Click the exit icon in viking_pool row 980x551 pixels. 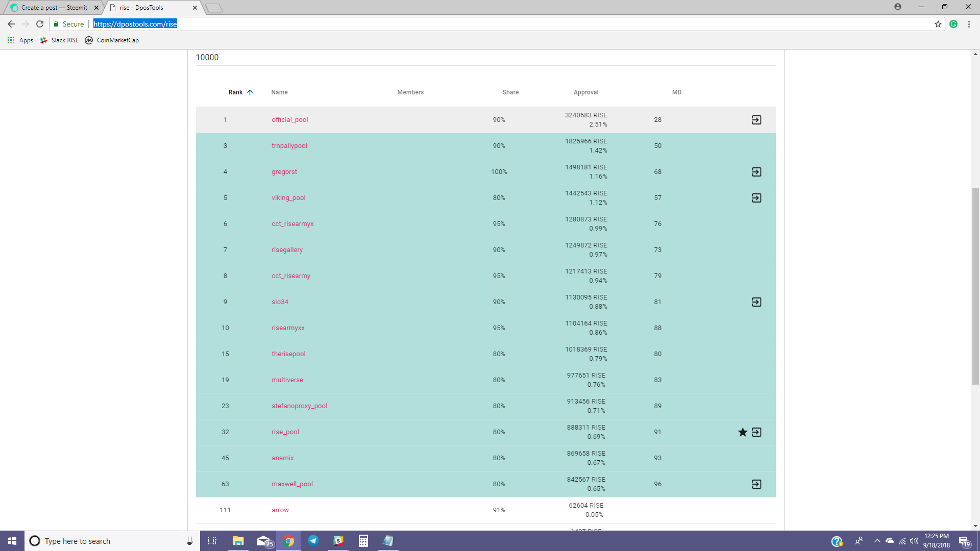tap(756, 198)
